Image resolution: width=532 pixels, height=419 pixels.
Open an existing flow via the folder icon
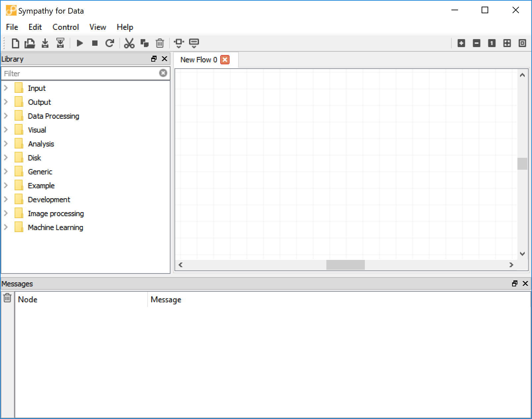click(x=30, y=43)
